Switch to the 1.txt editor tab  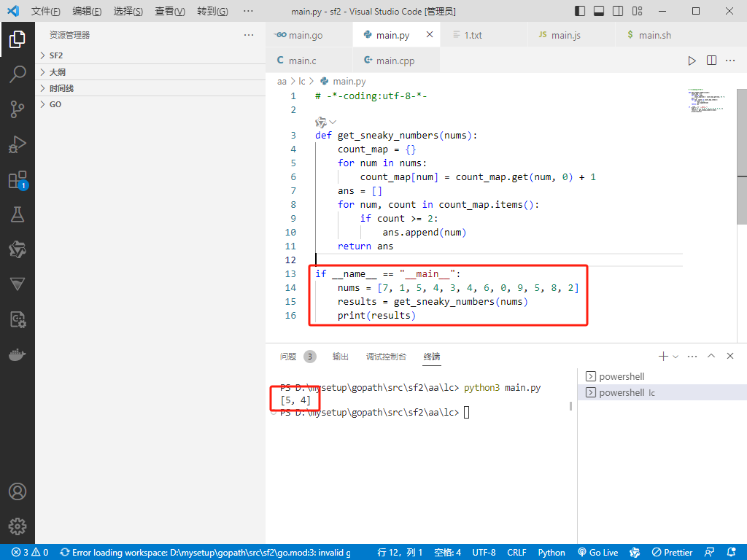pyautogui.click(x=484, y=35)
